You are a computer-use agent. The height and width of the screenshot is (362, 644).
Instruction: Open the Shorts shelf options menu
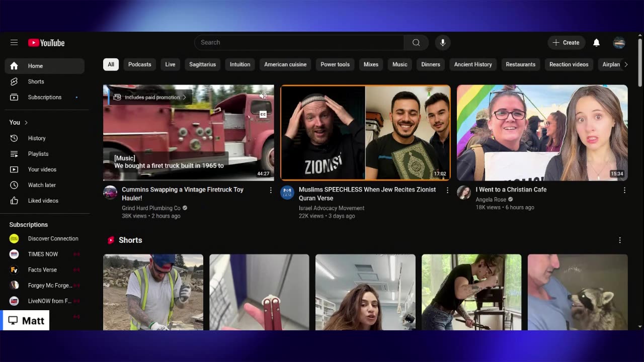tap(620, 240)
